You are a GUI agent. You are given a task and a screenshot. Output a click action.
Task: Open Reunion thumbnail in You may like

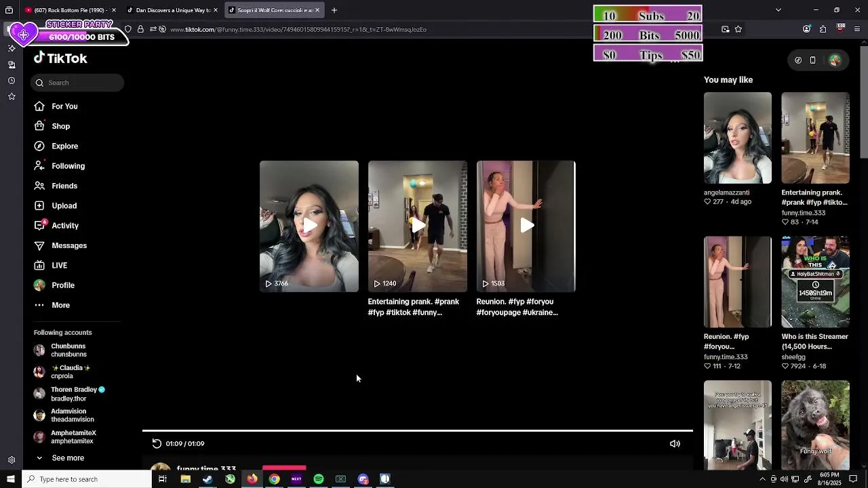coord(738,282)
